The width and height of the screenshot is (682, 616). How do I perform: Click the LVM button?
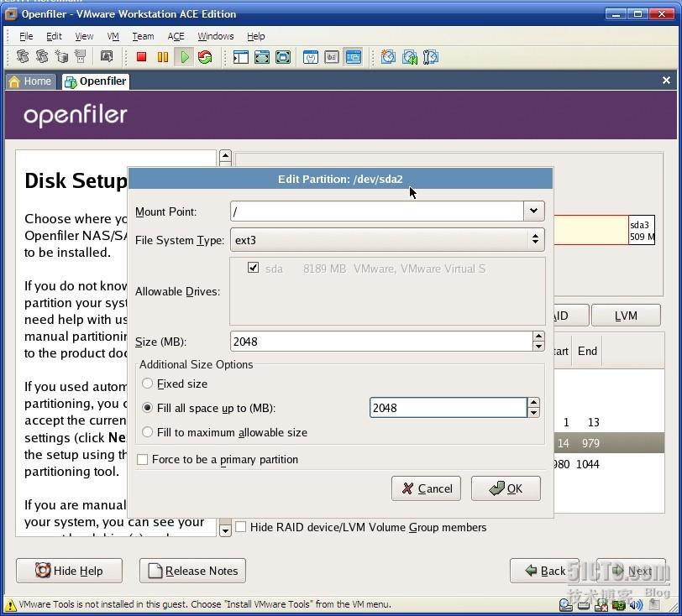click(x=626, y=316)
